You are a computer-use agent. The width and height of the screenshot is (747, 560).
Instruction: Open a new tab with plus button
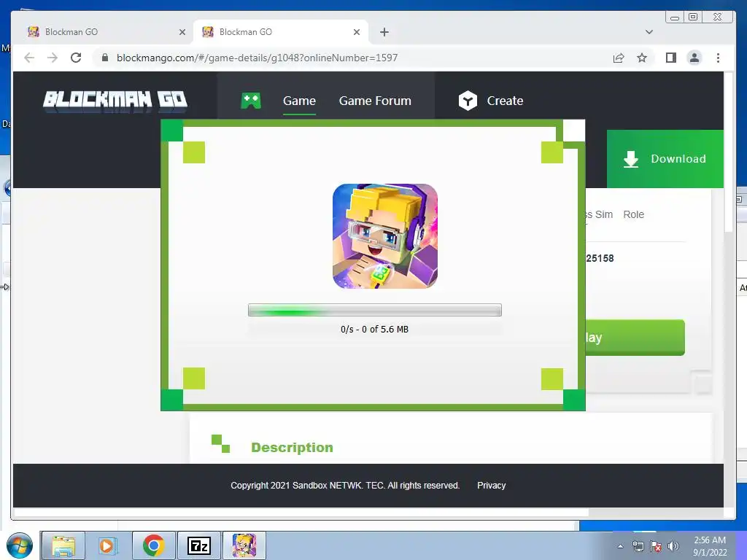[384, 32]
